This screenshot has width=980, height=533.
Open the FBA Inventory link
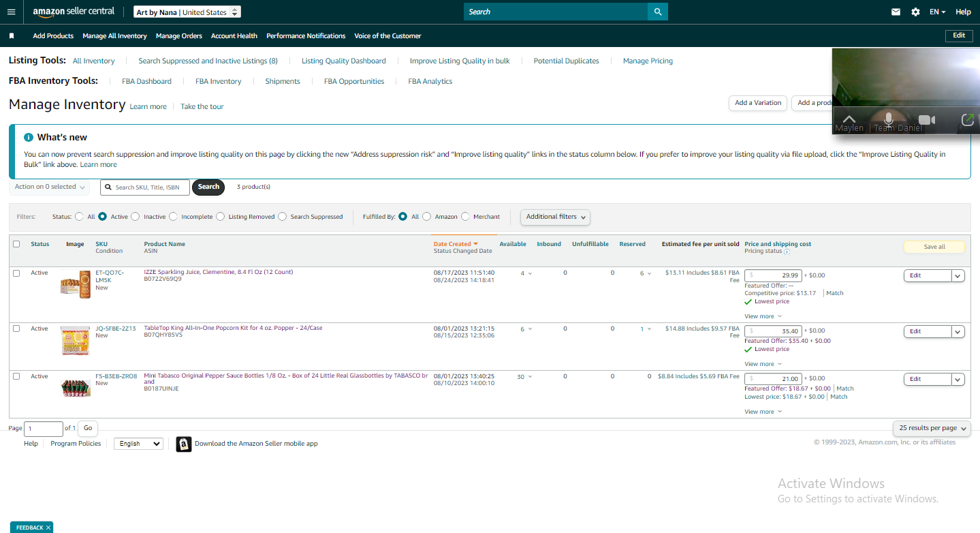click(219, 81)
